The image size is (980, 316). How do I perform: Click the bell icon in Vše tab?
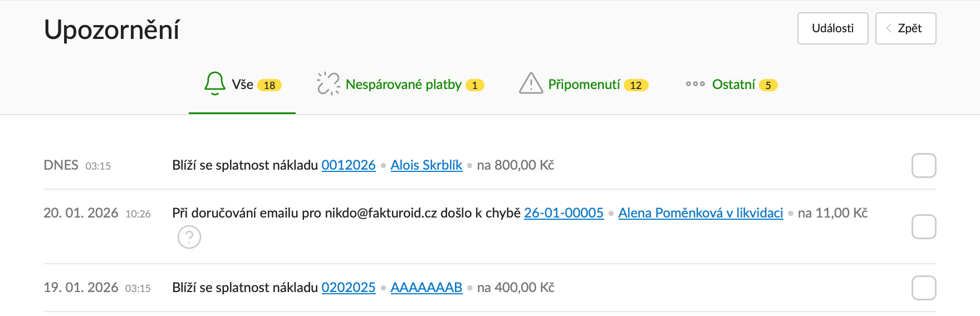[214, 83]
